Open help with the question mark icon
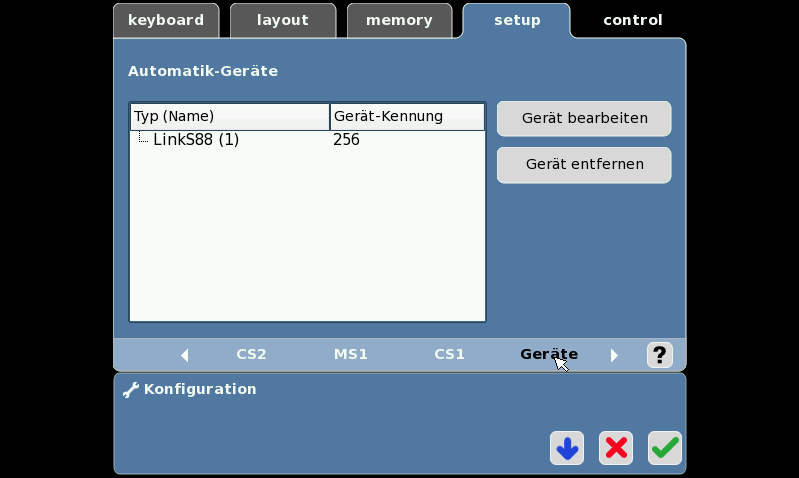This screenshot has width=799, height=478. coord(659,355)
